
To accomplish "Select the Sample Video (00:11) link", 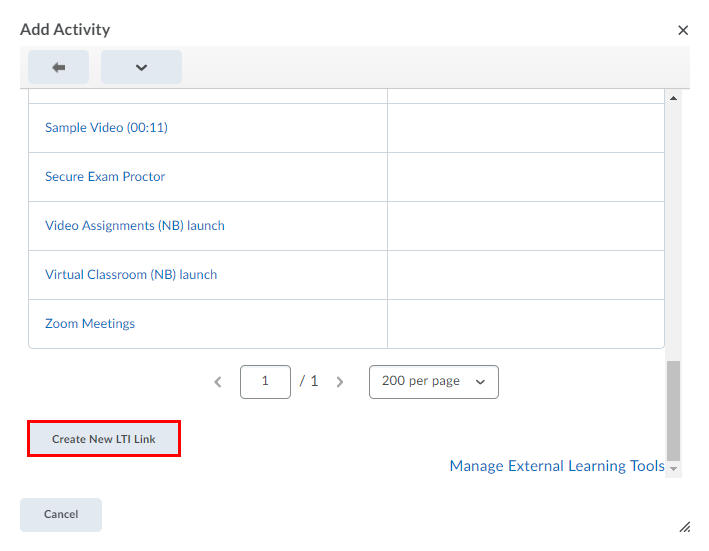I will tap(98, 128).
